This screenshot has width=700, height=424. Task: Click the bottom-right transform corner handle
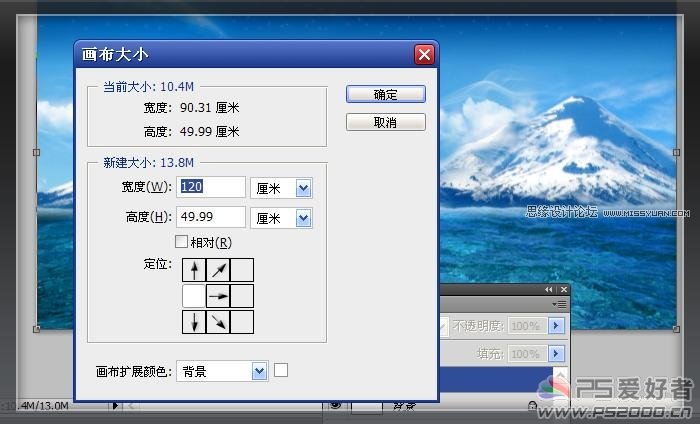point(676,329)
